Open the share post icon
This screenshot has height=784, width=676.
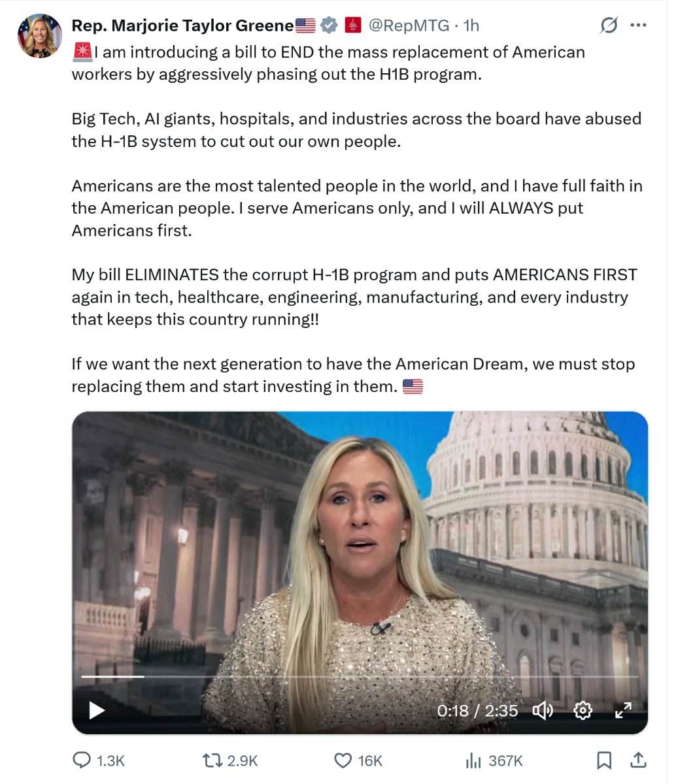click(x=638, y=760)
